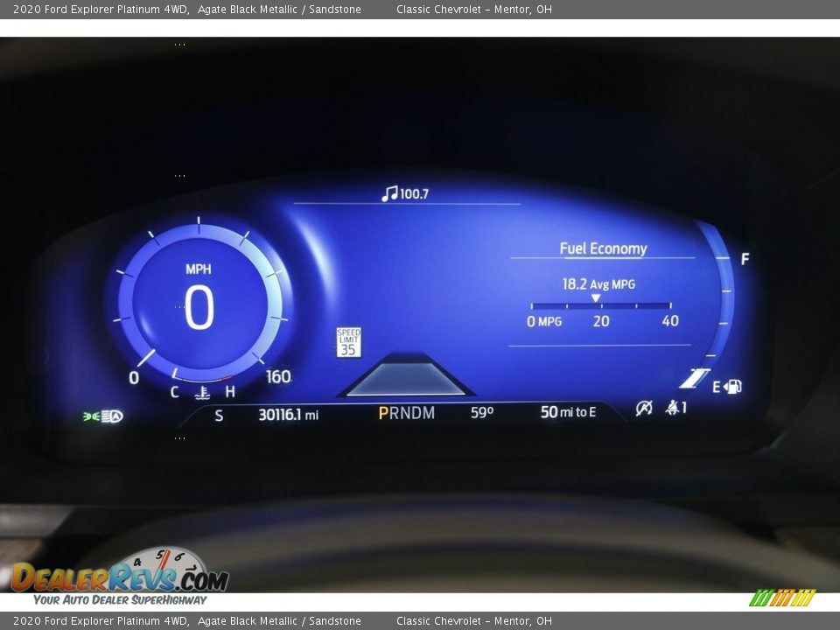This screenshot has height=630, width=840.
Task: Click the 160 mark on the speedometer
Action: (x=278, y=376)
